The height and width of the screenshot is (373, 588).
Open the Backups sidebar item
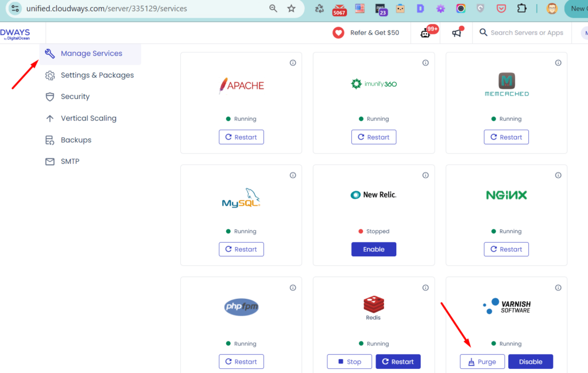[x=76, y=140]
